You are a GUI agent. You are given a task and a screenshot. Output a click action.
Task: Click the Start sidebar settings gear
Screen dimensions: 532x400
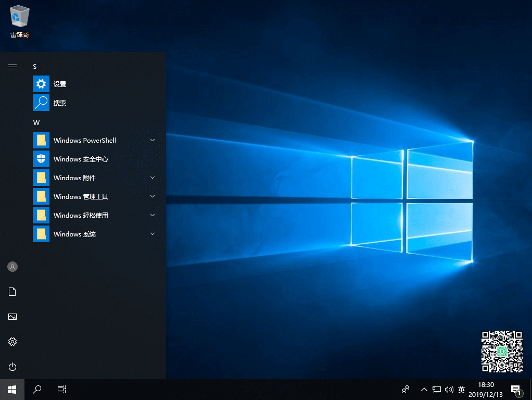pos(12,342)
